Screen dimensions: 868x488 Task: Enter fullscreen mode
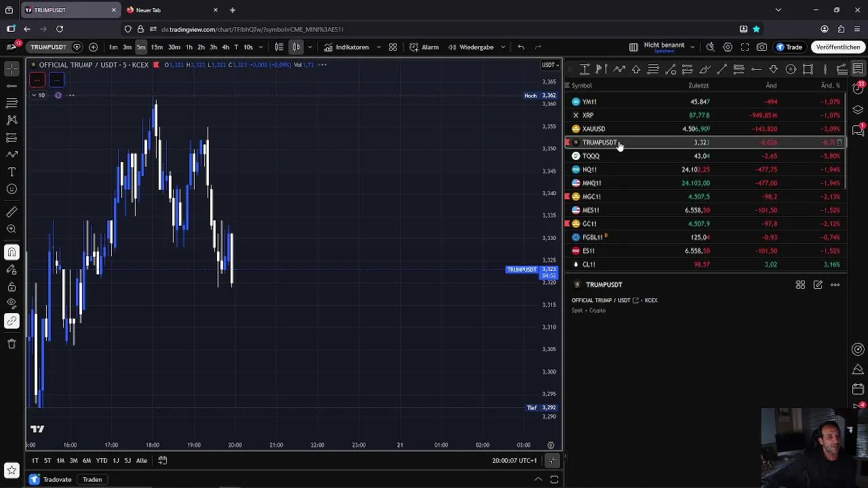[x=745, y=47]
